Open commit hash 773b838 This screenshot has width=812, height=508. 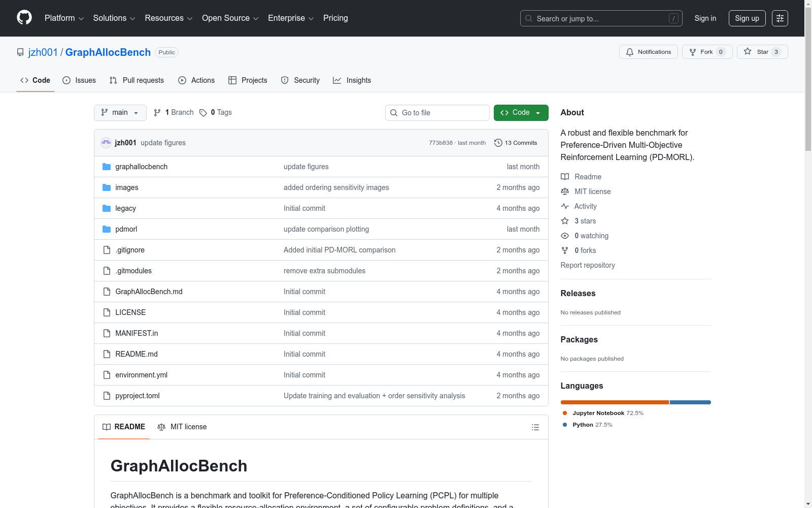(441, 143)
